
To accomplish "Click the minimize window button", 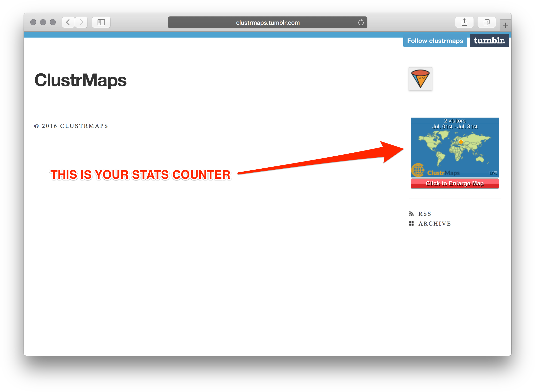I will click(x=43, y=22).
